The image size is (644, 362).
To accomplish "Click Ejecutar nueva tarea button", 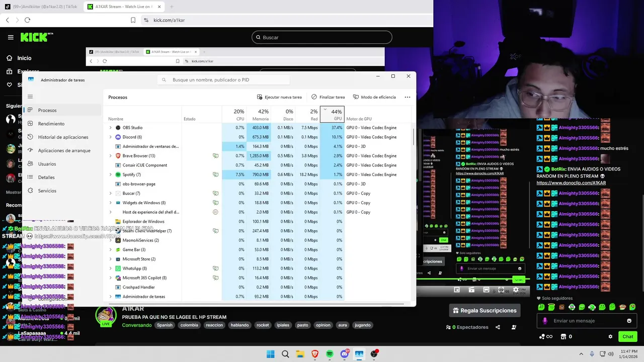I will pyautogui.click(x=279, y=97).
